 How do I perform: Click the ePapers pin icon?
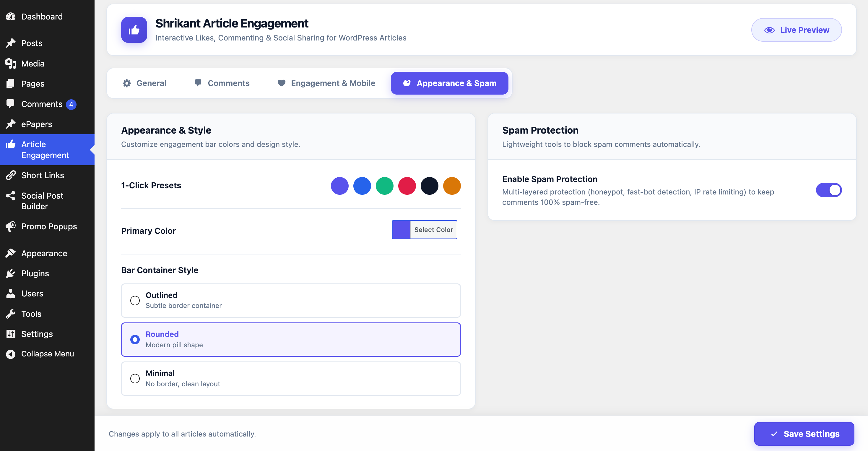click(11, 124)
